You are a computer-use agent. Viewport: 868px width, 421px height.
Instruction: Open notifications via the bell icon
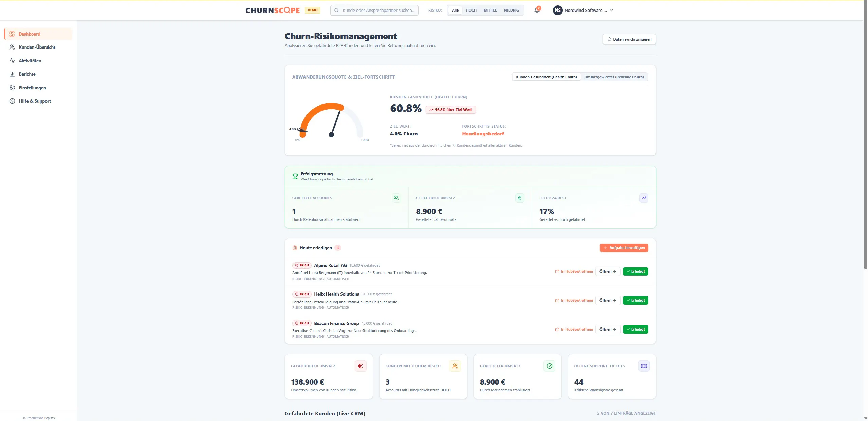click(537, 11)
